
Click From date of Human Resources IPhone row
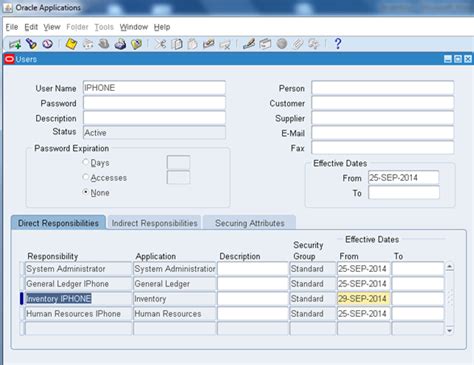pos(363,314)
